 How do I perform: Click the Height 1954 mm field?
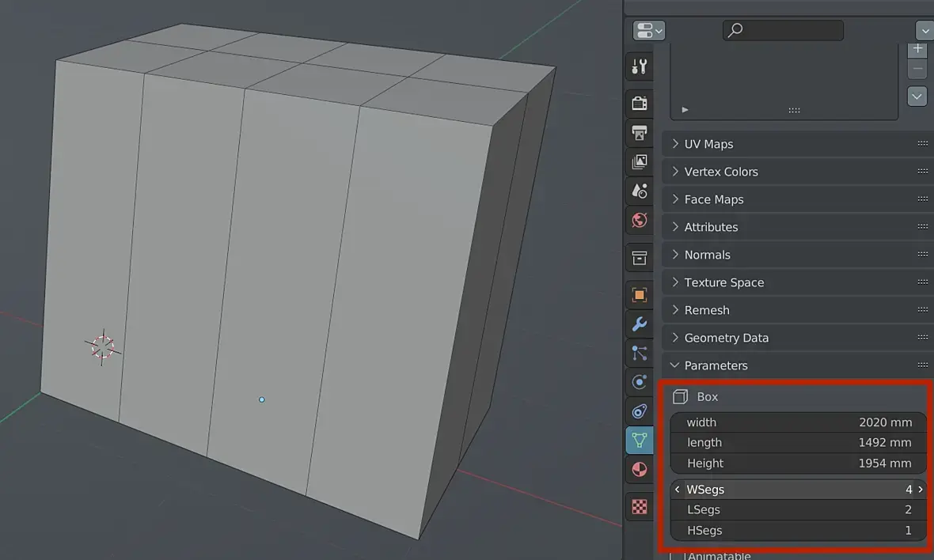coord(798,463)
